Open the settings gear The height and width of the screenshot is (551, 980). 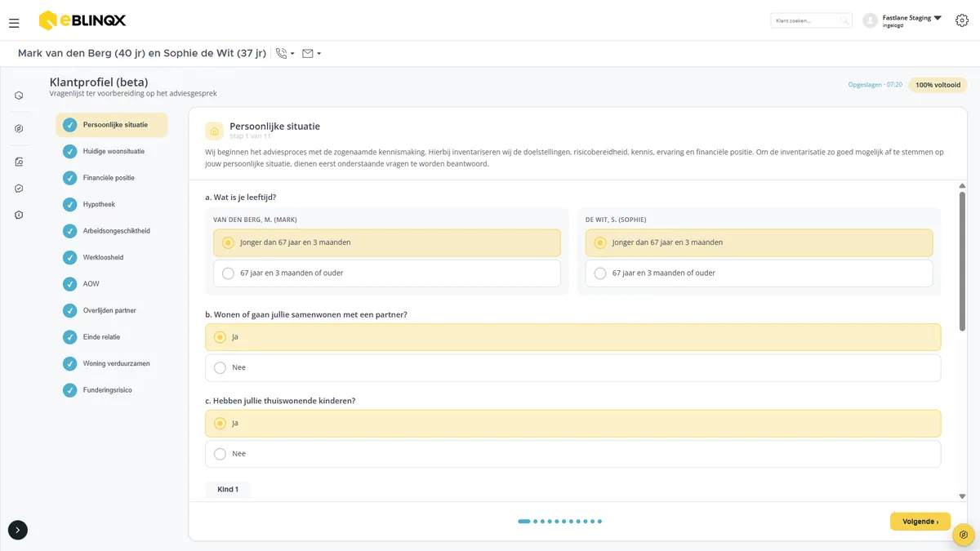pos(961,20)
